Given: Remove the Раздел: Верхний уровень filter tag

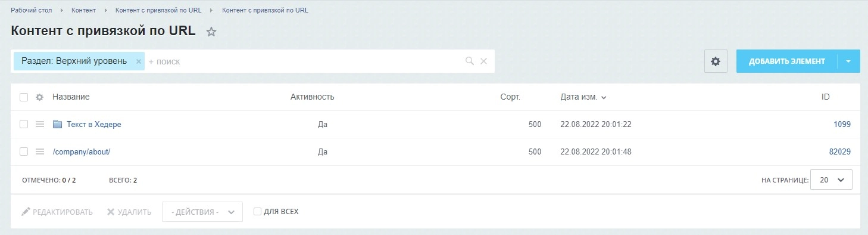Looking at the screenshot, I should [139, 61].
